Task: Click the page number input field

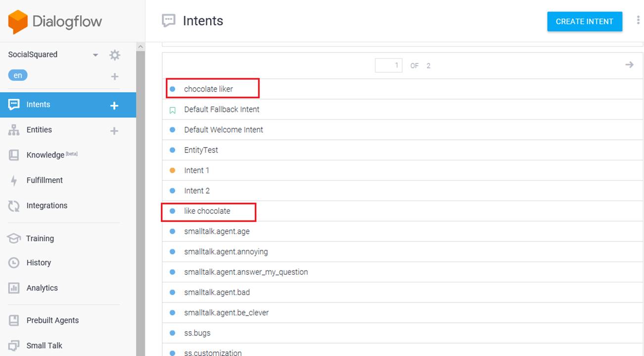Action: pos(388,65)
